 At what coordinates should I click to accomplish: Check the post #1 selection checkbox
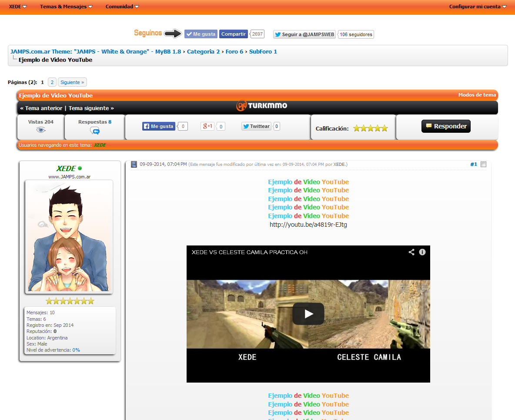[x=484, y=165]
